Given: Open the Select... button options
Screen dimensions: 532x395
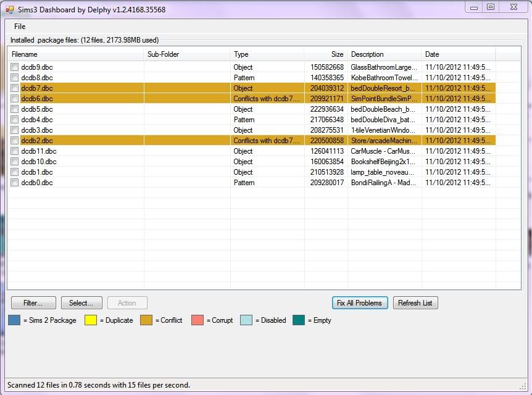Looking at the screenshot, I should [81, 303].
